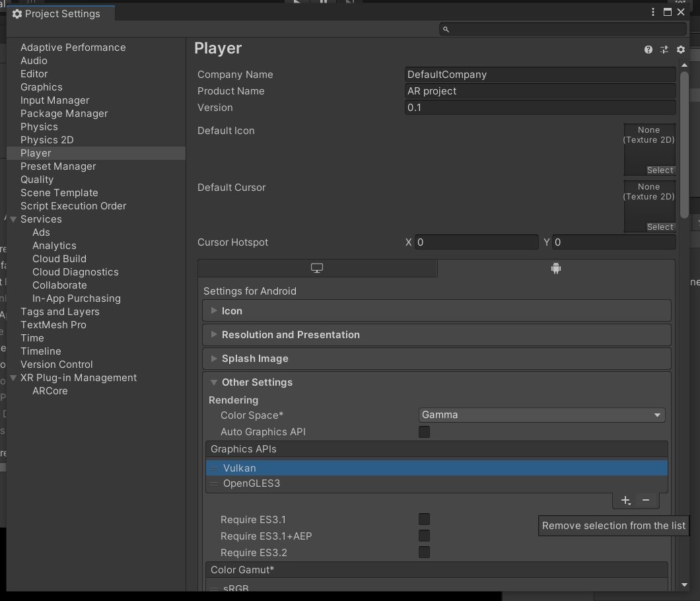This screenshot has height=601, width=700.
Task: Expand the Splash Image section
Action: 437,359
